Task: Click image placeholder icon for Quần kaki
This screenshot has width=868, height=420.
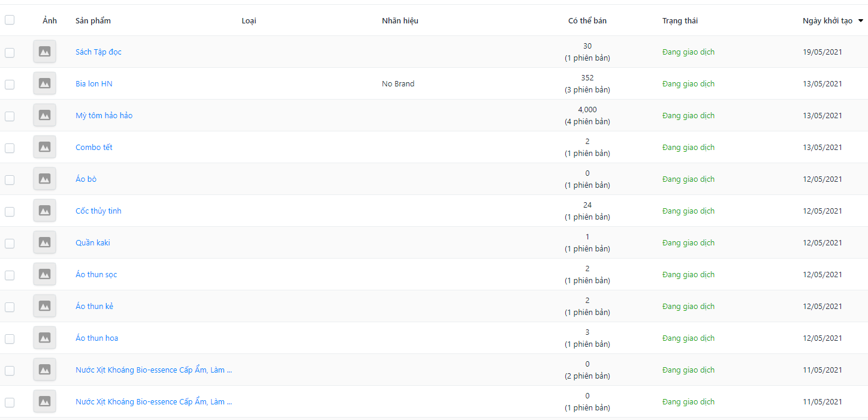Action: (44, 243)
